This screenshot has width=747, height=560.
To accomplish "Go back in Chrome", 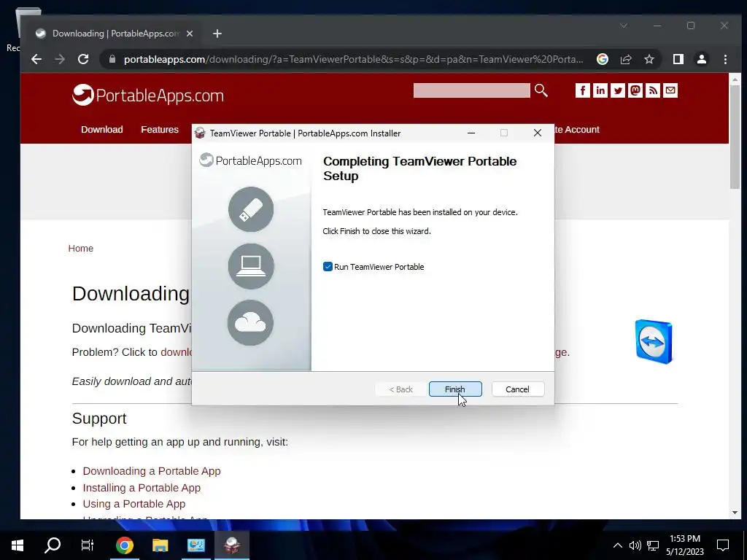I will click(x=36, y=59).
